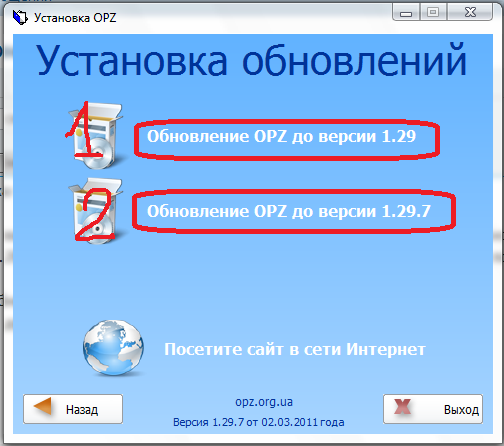This screenshot has width=504, height=446.
Task: Open the opz.org.ua link
Action: pos(264,402)
